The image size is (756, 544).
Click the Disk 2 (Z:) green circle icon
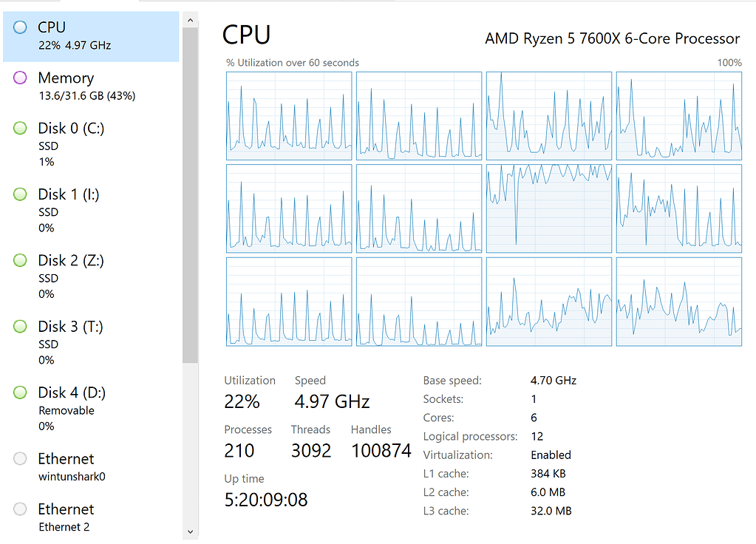click(21, 260)
